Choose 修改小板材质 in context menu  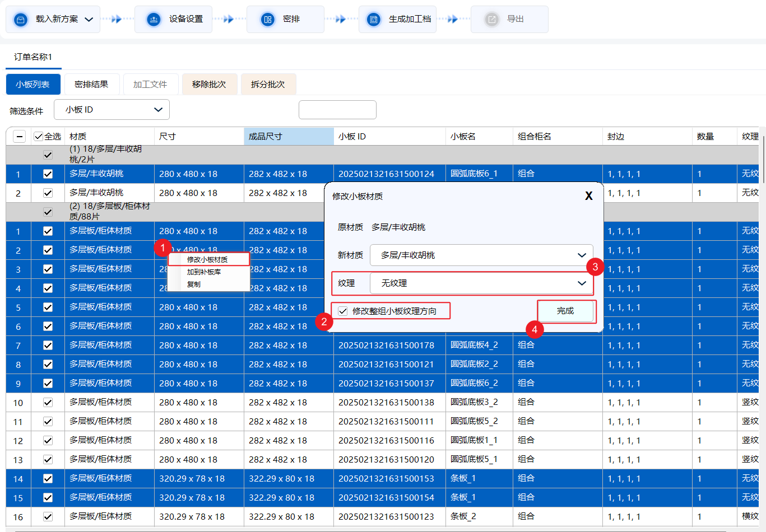(207, 260)
